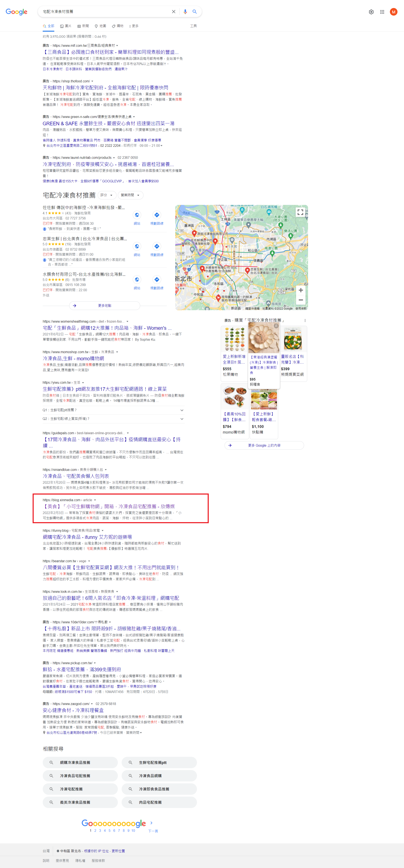This screenshot has height=868, width=404.
Task: Go to next results page arrow
Action: 151,823
